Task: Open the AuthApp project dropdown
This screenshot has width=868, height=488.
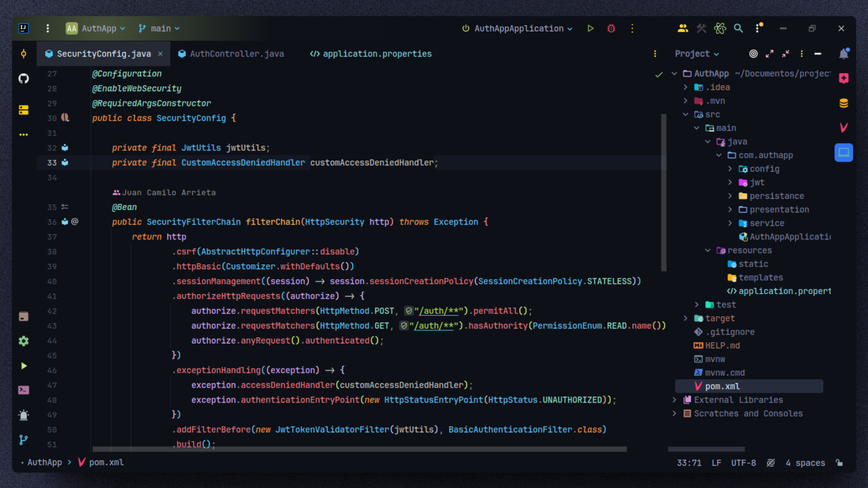Action: point(96,28)
